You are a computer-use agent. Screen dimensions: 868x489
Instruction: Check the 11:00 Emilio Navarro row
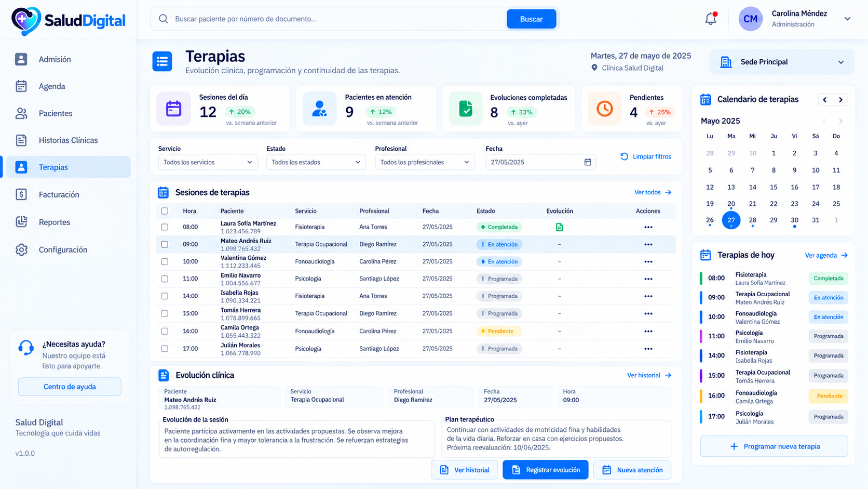coord(165,279)
